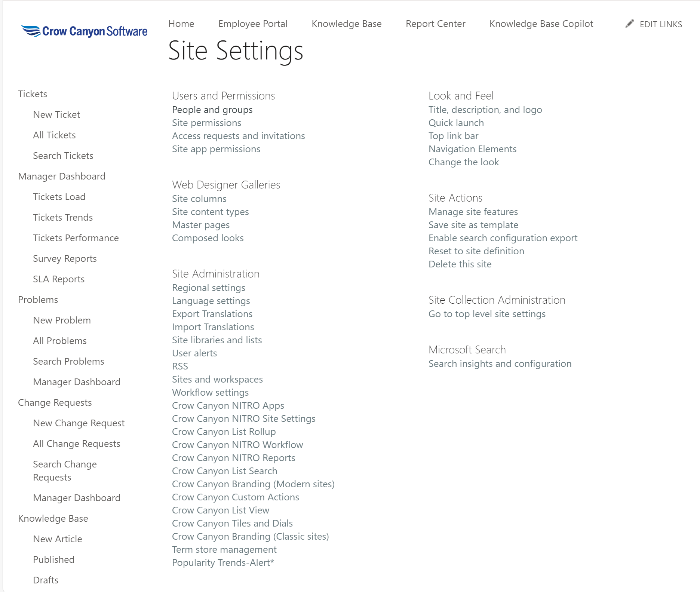Select Delete this site link

(460, 264)
